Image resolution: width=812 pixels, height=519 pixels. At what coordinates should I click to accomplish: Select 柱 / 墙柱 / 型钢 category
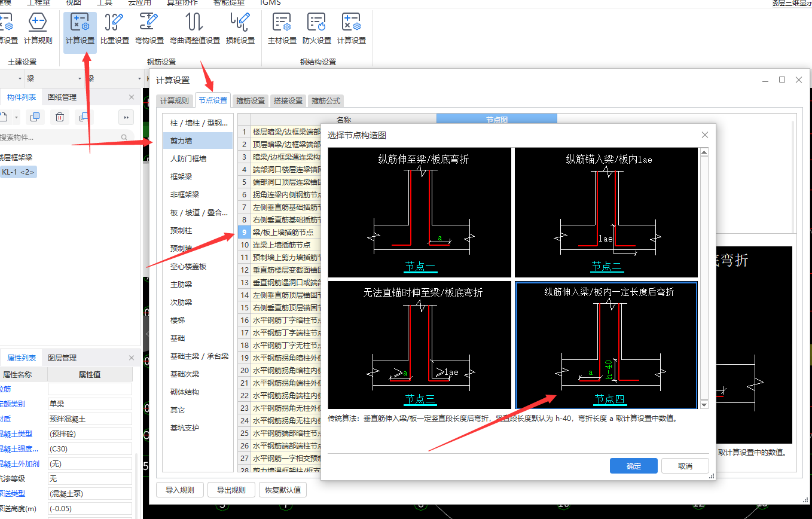197,123
